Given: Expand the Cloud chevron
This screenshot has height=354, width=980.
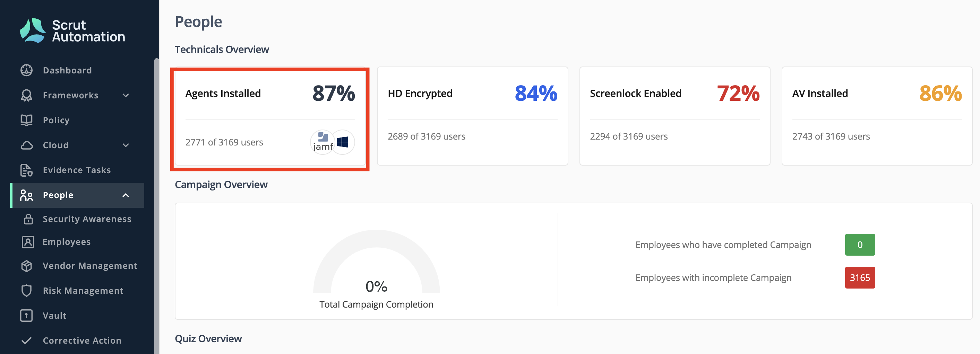Looking at the screenshot, I should tap(126, 145).
